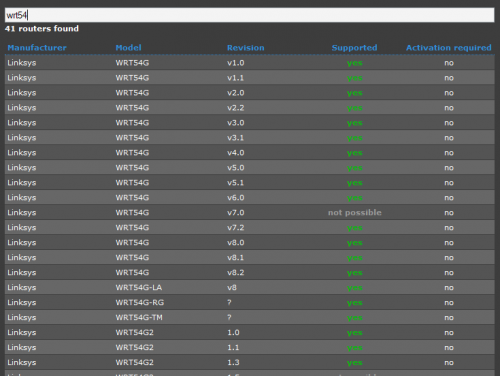Click Linksys in the v1.0 row

pyautogui.click(x=22, y=63)
